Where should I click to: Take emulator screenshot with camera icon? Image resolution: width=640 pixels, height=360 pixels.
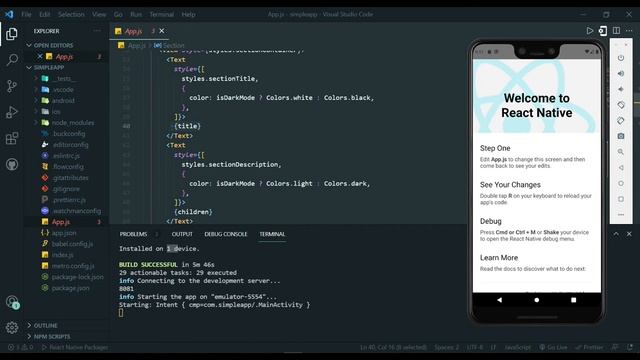621,136
